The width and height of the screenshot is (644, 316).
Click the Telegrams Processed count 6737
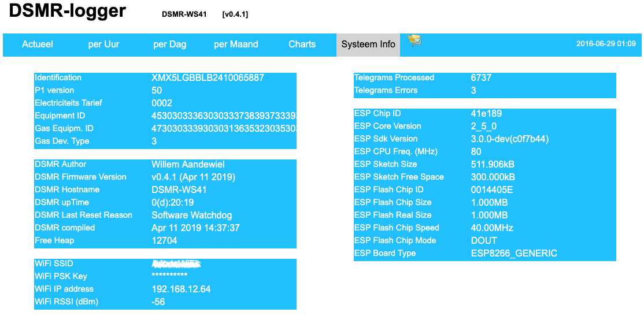pos(481,77)
